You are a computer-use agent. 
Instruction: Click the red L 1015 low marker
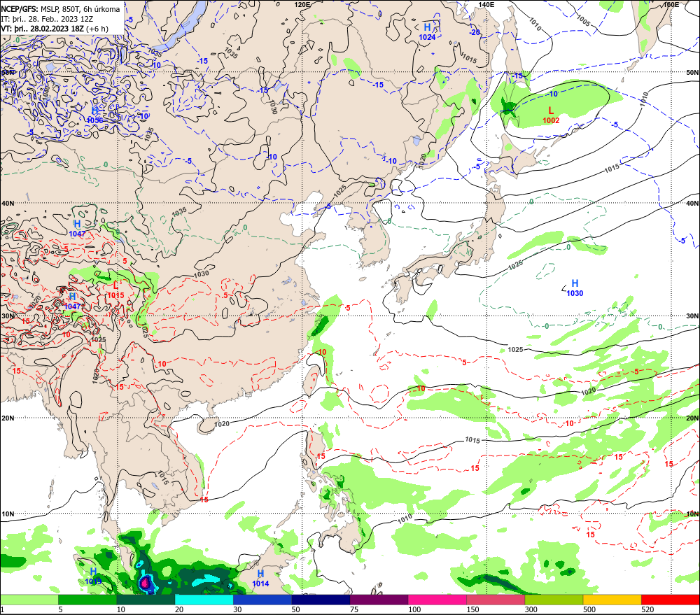(115, 290)
